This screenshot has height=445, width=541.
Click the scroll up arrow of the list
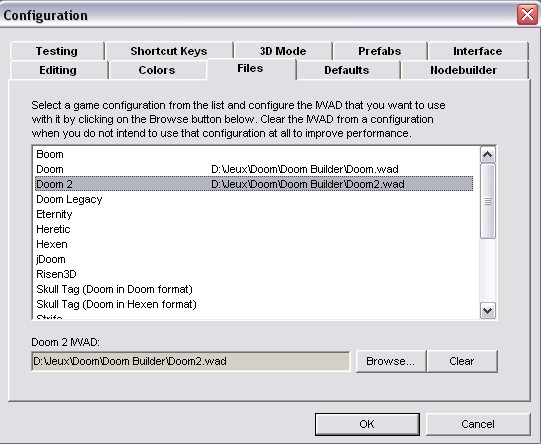488,155
